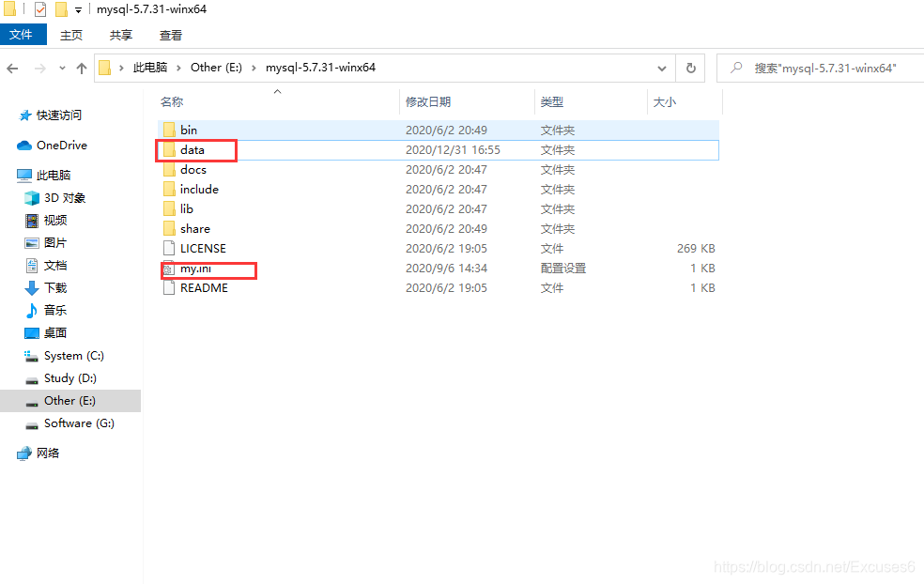This screenshot has height=584, width=924.
Task: Open the customize quick access toolbar dropdown
Action: click(78, 10)
